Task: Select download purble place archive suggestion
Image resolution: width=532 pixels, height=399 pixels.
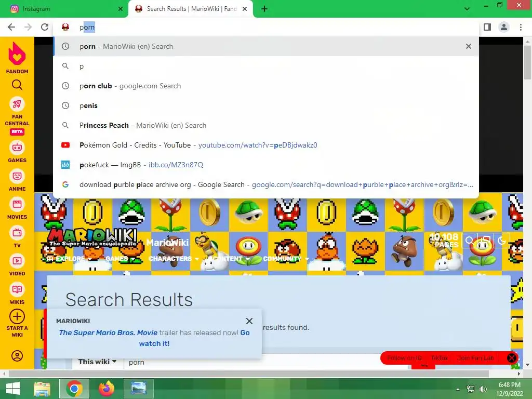Action: 266,184
